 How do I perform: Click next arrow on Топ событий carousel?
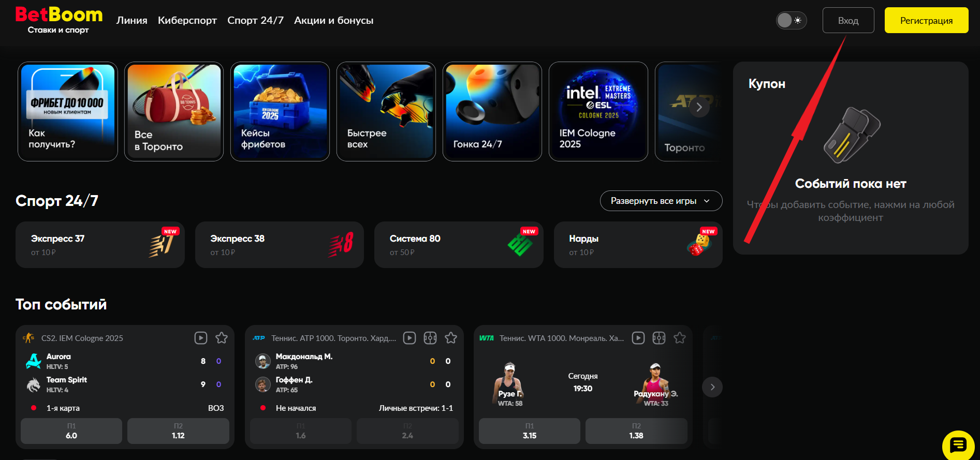click(x=712, y=387)
